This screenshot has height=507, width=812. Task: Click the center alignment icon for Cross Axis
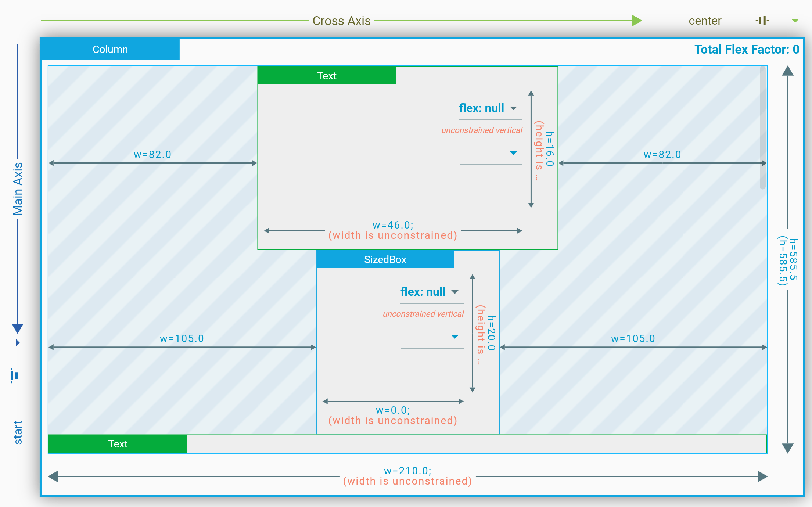pos(762,21)
